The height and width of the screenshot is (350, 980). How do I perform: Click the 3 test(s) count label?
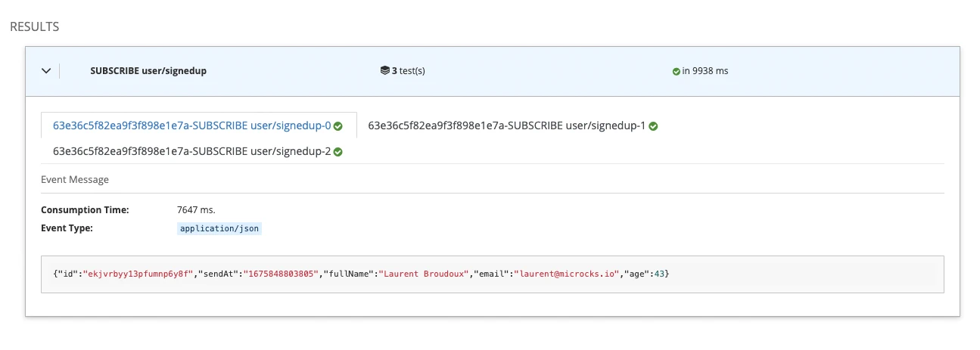click(x=408, y=71)
